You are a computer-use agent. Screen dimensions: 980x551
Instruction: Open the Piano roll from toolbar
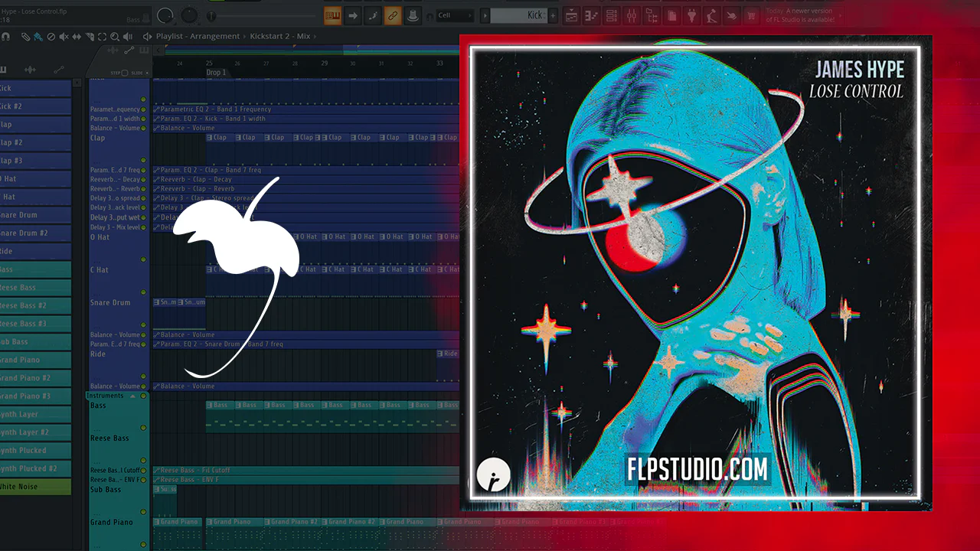[592, 15]
